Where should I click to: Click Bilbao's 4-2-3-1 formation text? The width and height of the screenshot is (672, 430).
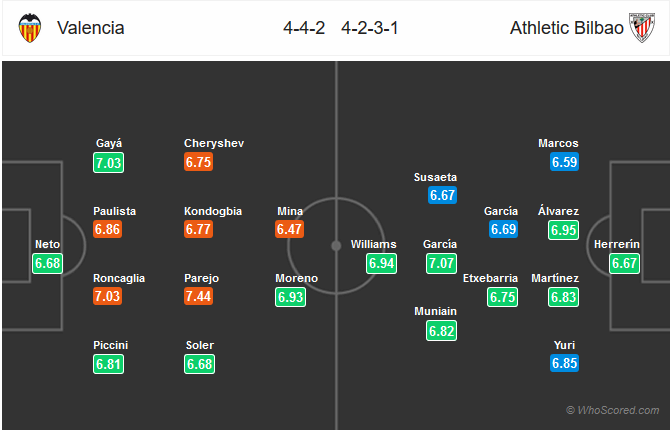pos(370,28)
